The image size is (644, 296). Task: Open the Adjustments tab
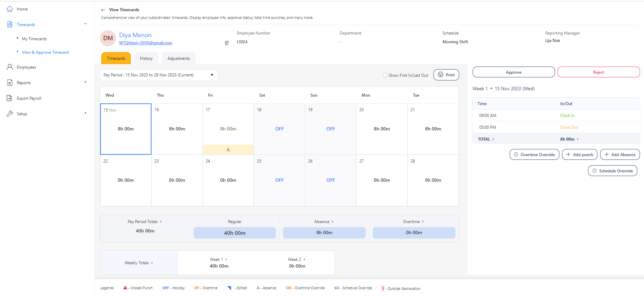pyautogui.click(x=178, y=58)
